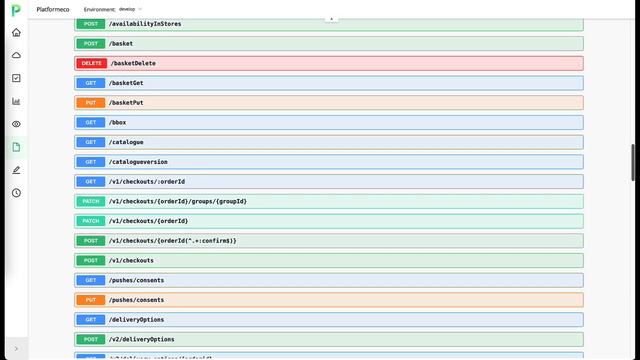
Task: Open the eye monitoring icon in sidebar
Action: pos(16,124)
